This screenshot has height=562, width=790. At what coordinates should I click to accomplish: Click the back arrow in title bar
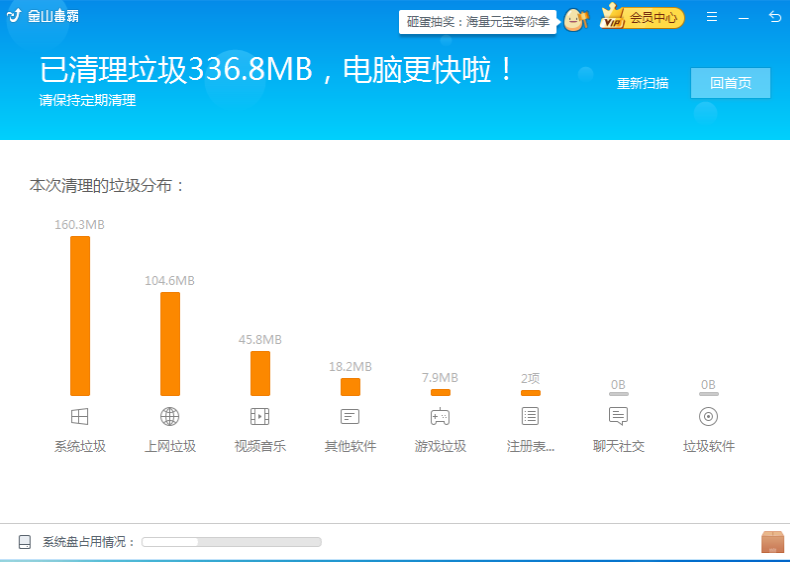coord(775,17)
